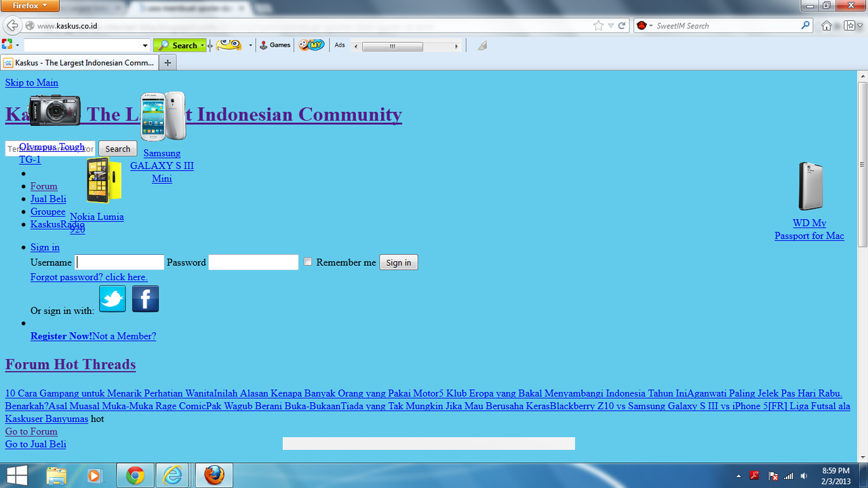Open the toolbar search field history dropdown
Viewport: 868px width, 488px height.
[145, 45]
